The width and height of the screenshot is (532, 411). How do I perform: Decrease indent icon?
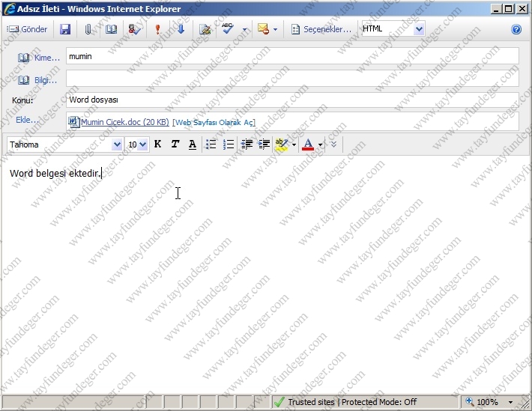[x=247, y=144]
